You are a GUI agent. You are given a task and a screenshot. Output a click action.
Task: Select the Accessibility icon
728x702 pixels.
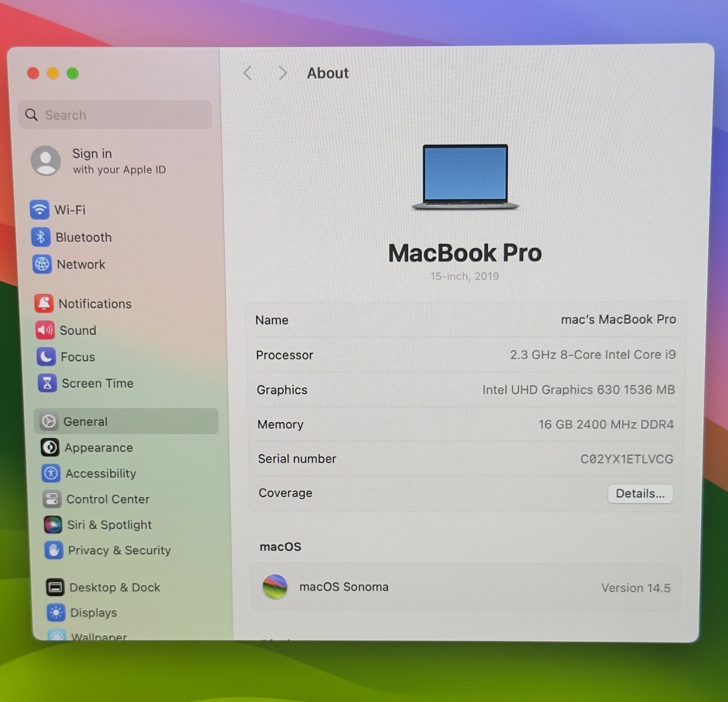tap(51, 473)
